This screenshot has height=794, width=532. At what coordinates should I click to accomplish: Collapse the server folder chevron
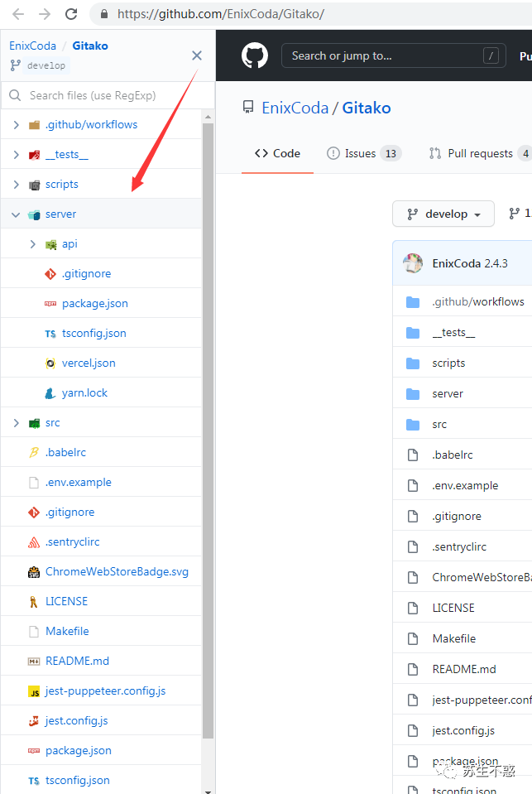[x=17, y=214]
